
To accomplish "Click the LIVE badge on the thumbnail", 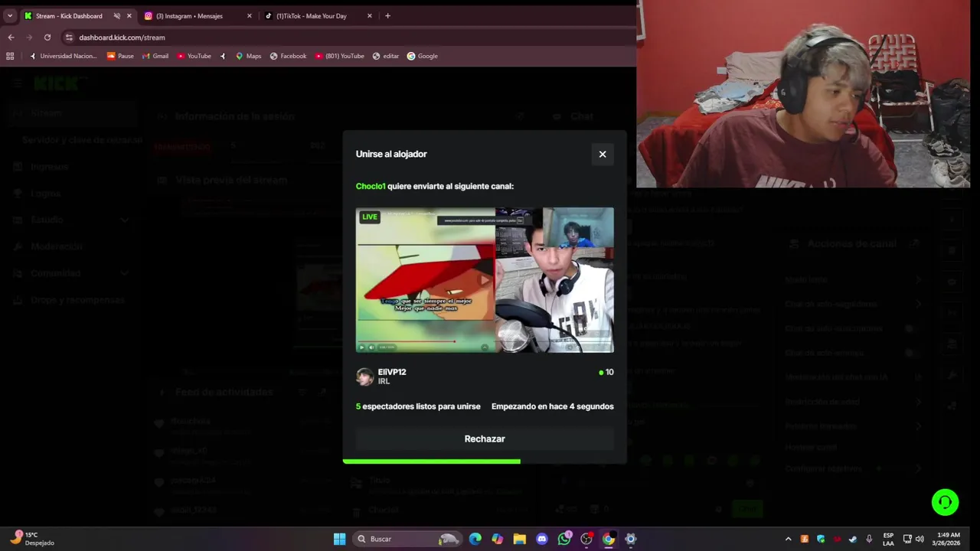I will pos(370,217).
